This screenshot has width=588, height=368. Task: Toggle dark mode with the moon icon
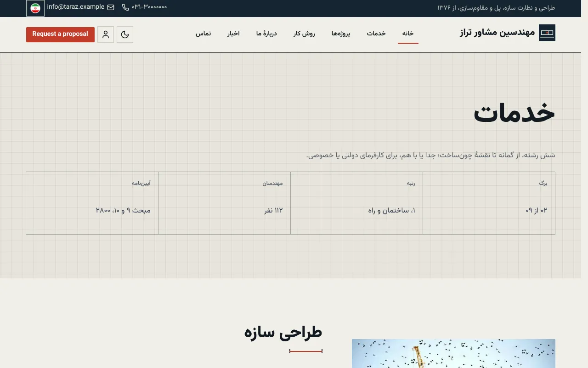(125, 34)
